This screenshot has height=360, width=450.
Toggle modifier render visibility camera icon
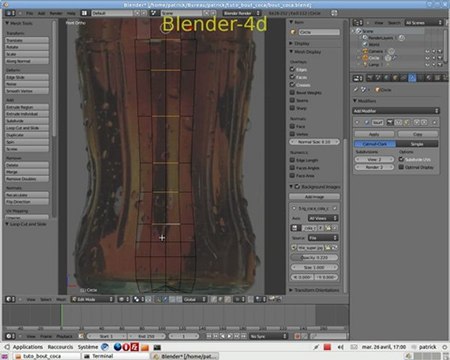[x=390, y=122]
